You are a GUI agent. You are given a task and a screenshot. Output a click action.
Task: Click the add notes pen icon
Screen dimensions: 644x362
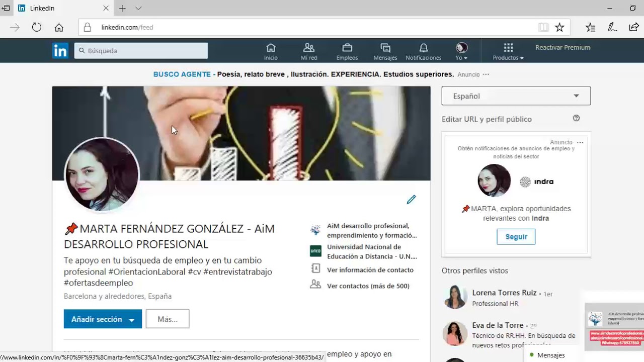(x=612, y=27)
